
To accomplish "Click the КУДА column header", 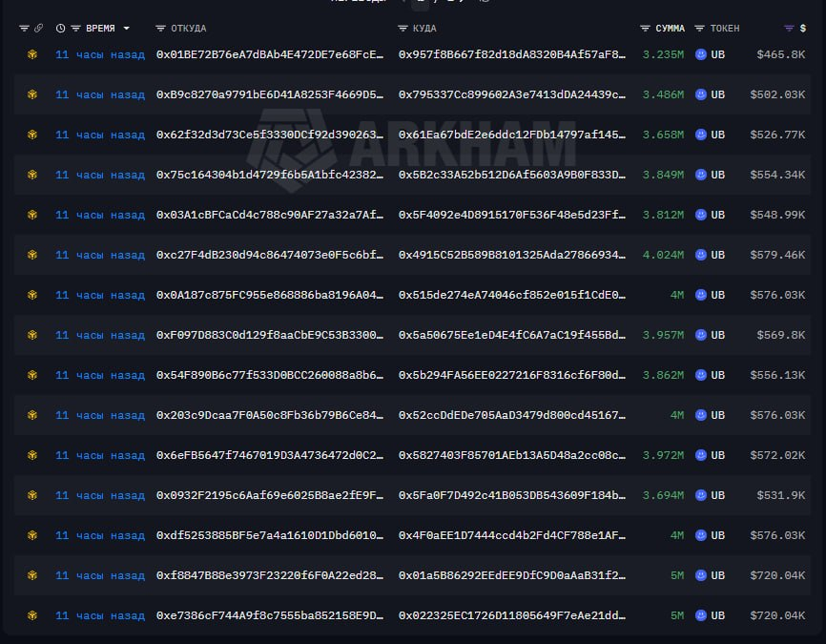I will tap(424, 29).
